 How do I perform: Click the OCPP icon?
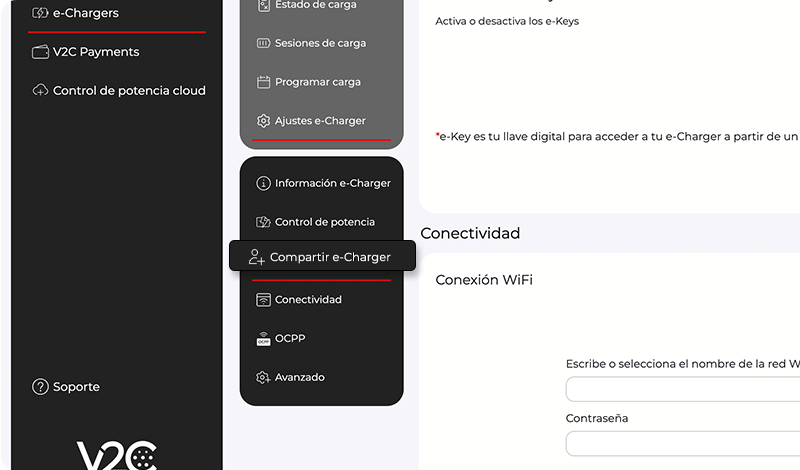(x=264, y=339)
